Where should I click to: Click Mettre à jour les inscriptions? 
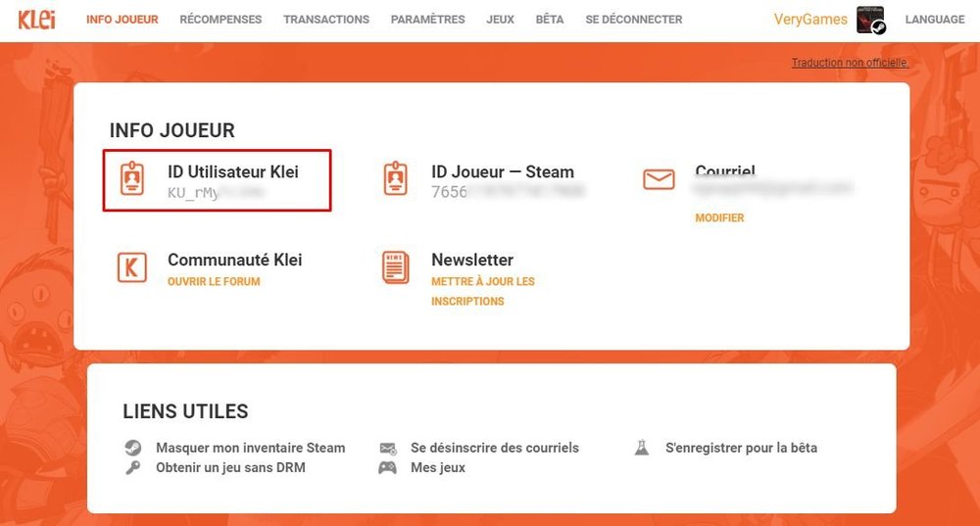pos(483,291)
